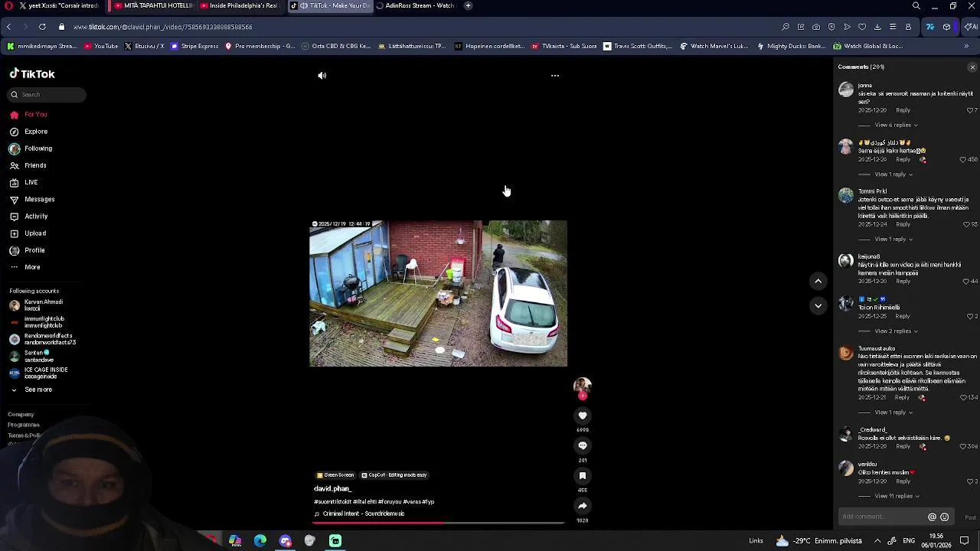Switch to AdinRoss Stream tab
Image resolution: width=980 pixels, height=551 pixels.
(x=416, y=5)
